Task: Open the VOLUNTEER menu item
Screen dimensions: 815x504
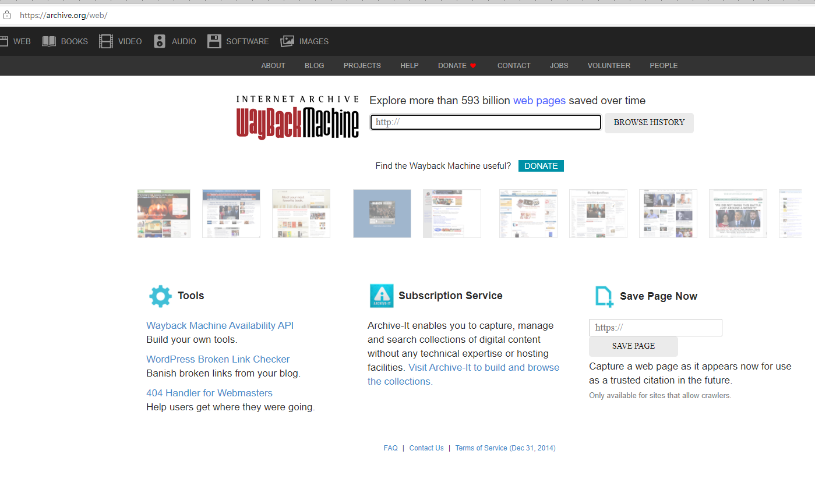Action: coord(609,66)
